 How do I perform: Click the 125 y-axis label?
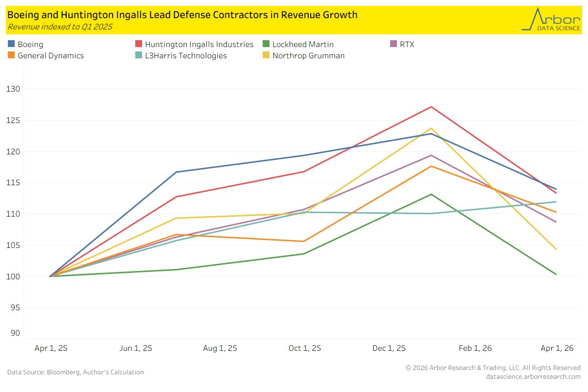click(x=13, y=120)
